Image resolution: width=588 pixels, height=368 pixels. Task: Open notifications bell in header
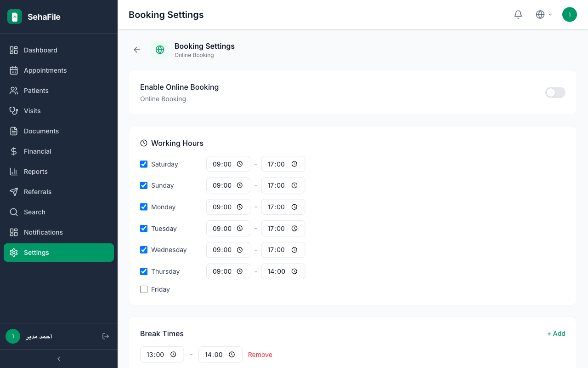click(518, 14)
